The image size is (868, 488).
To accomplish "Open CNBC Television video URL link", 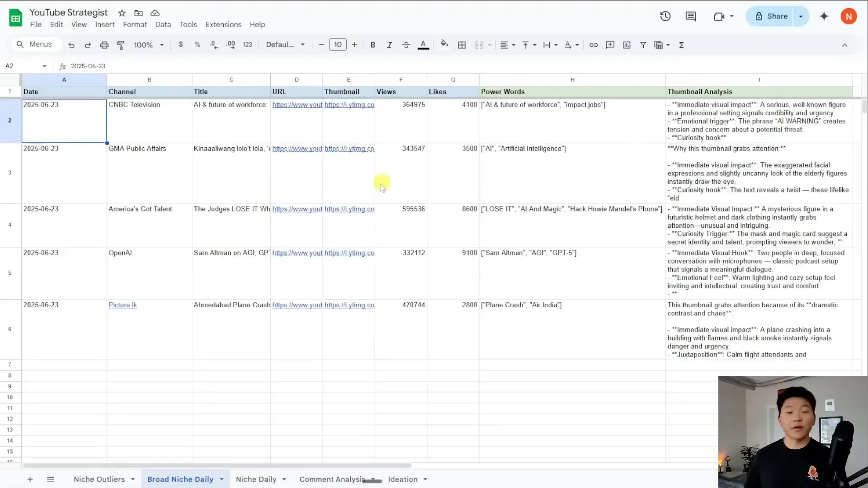I will (297, 104).
